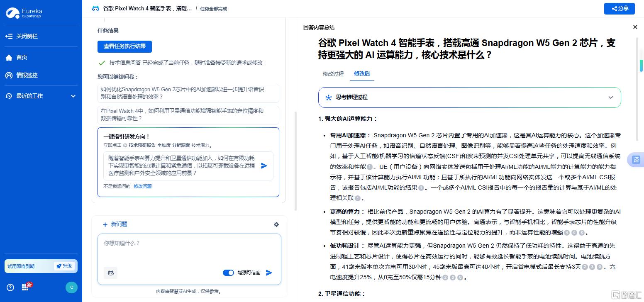Open the user avatar C
The width and height of the screenshot is (644, 302).
pyautogui.click(x=71, y=287)
